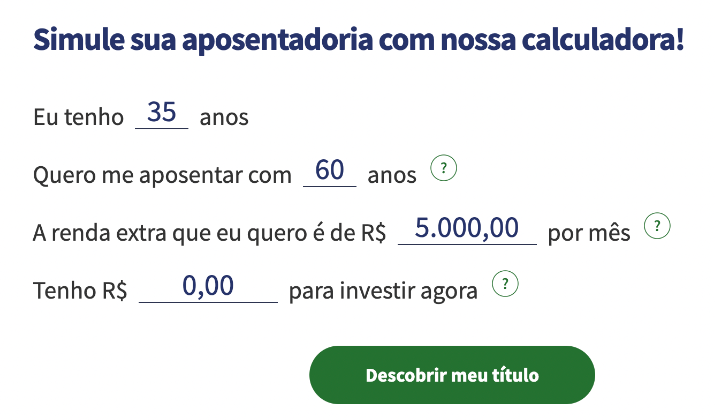The image size is (715, 420).
Task: Click 'anos' label after the 60 field
Action: (392, 176)
